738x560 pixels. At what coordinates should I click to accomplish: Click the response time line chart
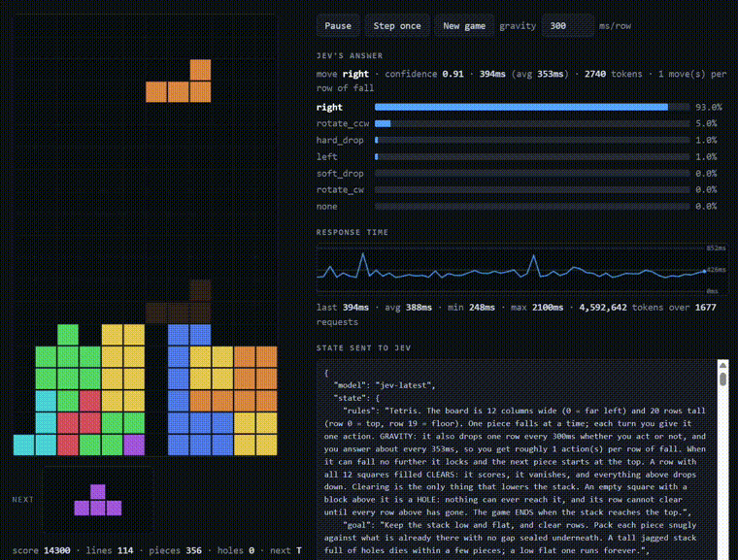pos(521,269)
